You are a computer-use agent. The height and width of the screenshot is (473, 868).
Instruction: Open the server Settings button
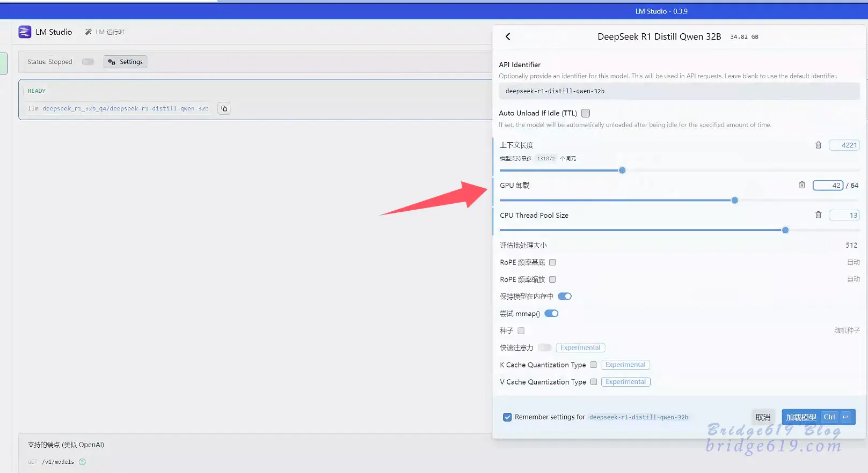(126, 62)
